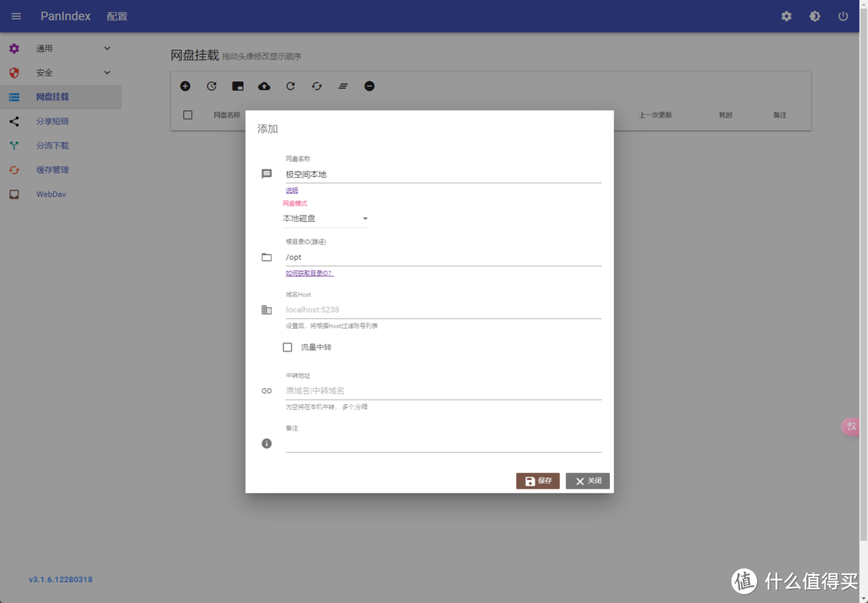Click the clockwise refresh toolbar icon
Image resolution: width=868 pixels, height=603 pixels.
(x=290, y=86)
